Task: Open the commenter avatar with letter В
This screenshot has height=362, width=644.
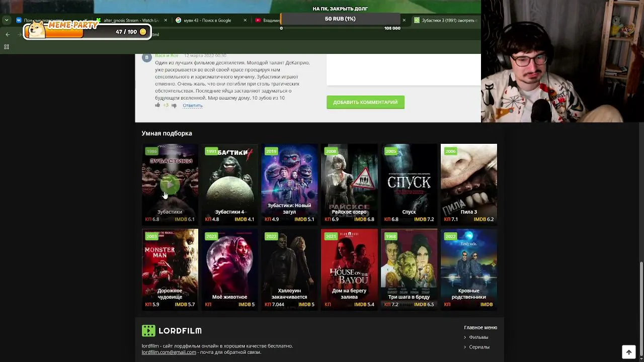Action: (x=146, y=57)
